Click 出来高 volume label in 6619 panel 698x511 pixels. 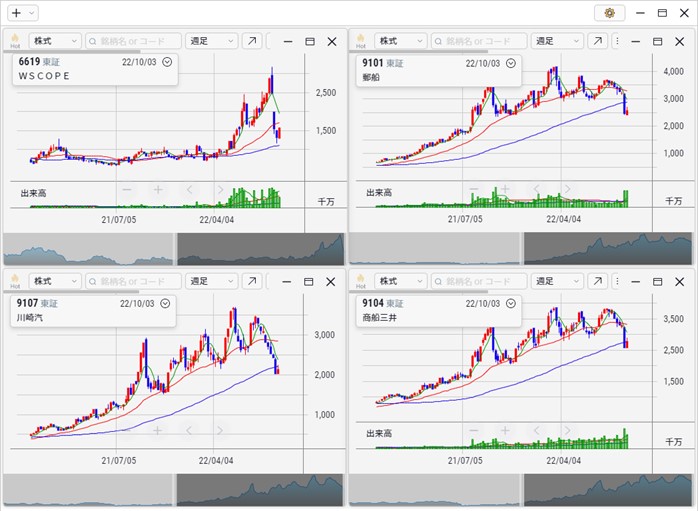tap(33, 193)
